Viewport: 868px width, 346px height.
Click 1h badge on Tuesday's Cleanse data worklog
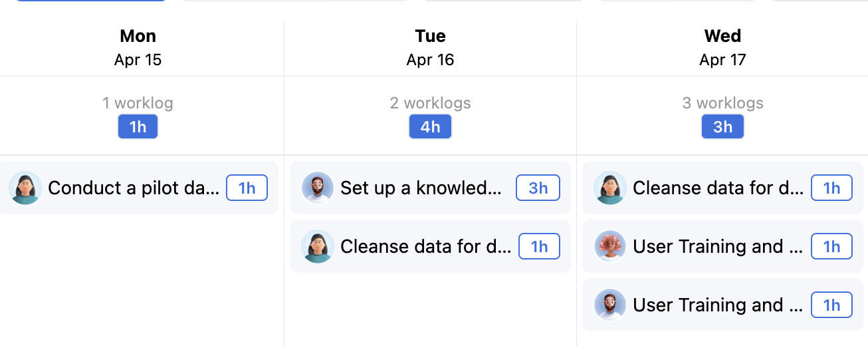pos(539,247)
